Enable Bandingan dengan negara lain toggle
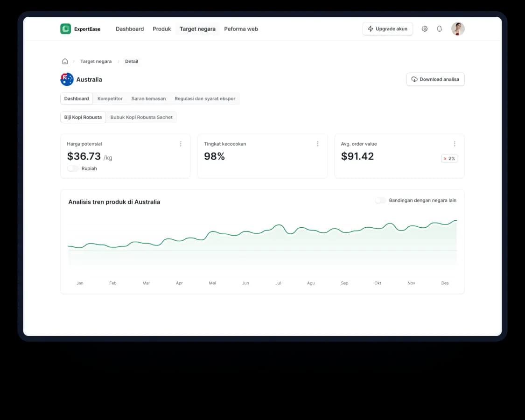Viewport: 525px width, 420px height. tap(380, 200)
